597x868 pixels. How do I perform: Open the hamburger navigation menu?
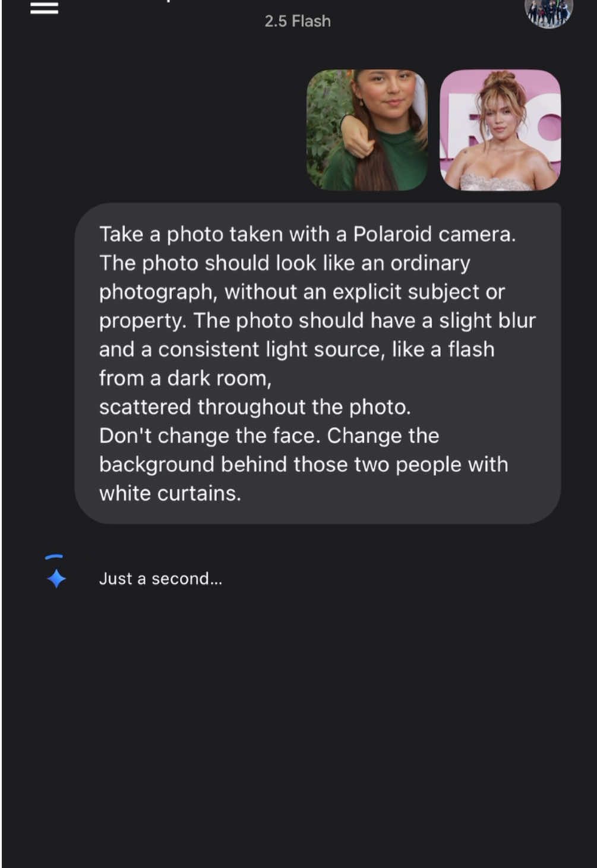pyautogui.click(x=45, y=8)
